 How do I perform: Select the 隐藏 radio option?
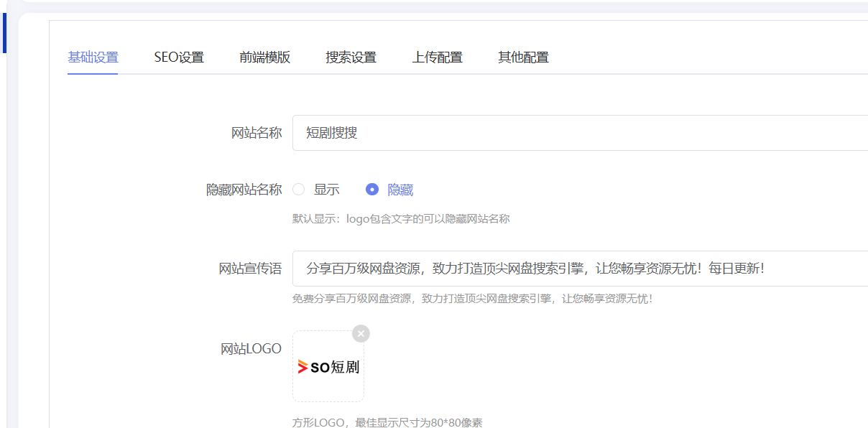pos(389,190)
